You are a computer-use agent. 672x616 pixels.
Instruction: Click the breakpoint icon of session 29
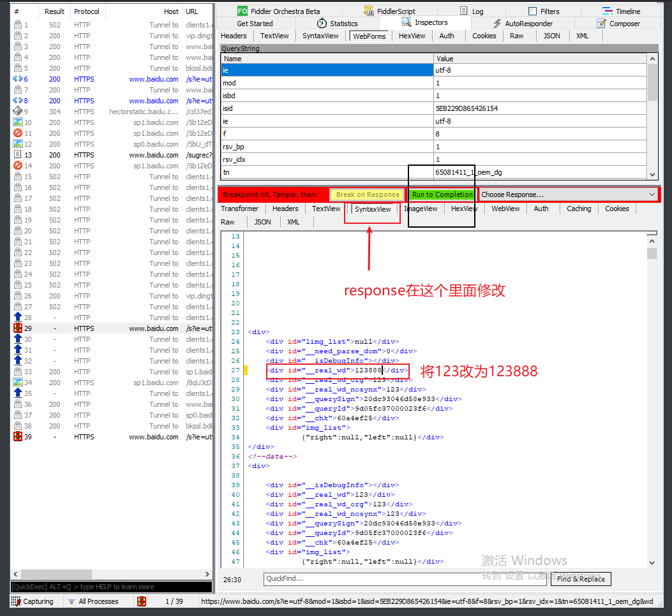pos(18,328)
